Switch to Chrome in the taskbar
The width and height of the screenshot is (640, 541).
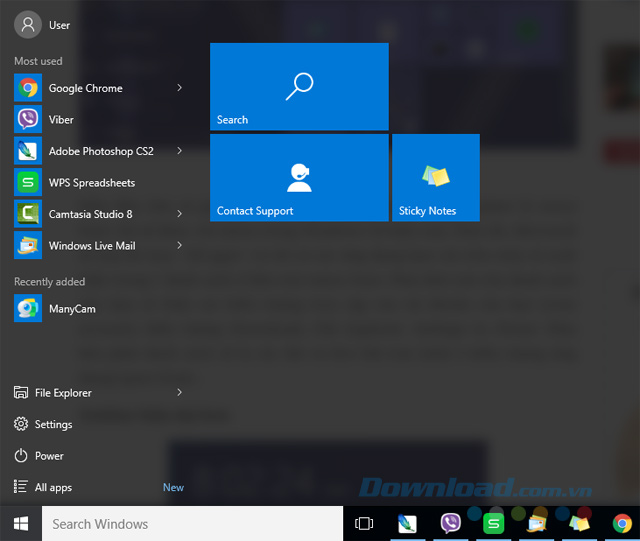622,523
